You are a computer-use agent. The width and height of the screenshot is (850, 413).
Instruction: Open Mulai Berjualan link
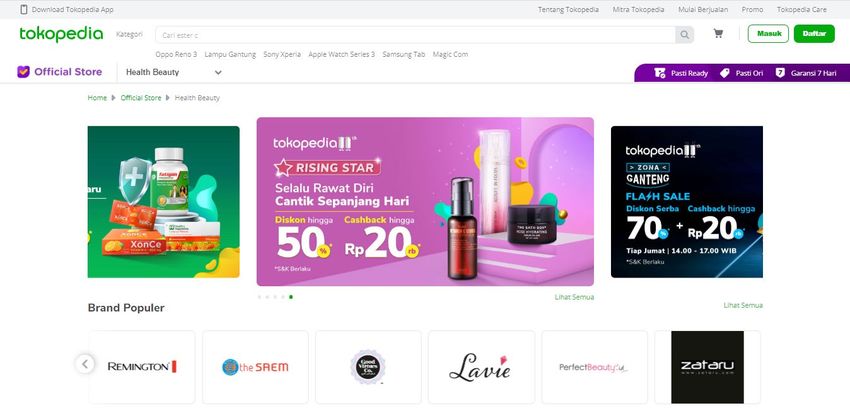coord(703,9)
